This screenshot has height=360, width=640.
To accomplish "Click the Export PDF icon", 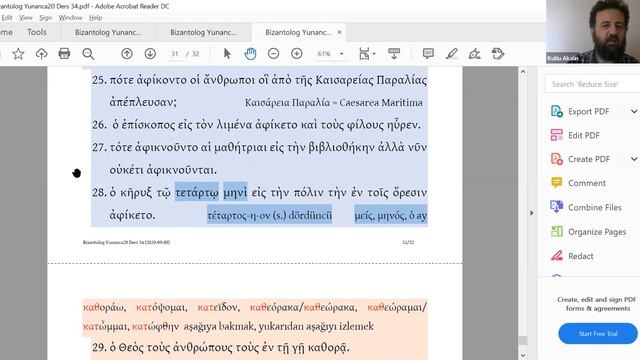I will coord(557,111).
